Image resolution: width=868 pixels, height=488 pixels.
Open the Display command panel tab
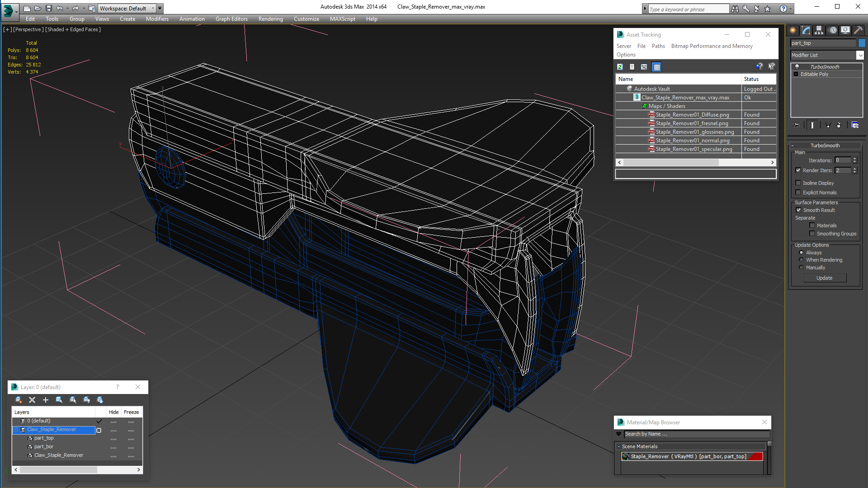845,30
